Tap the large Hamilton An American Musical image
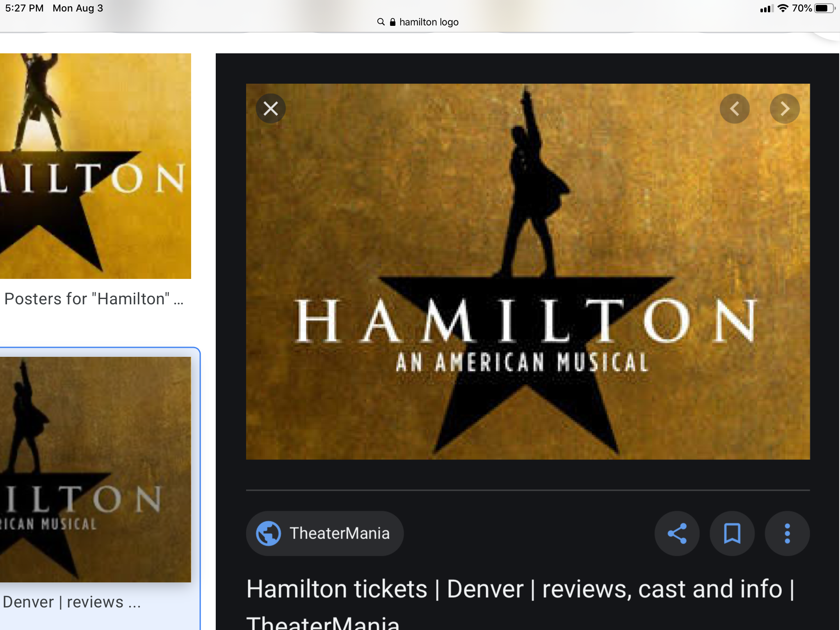The width and height of the screenshot is (840, 630). coord(528,272)
